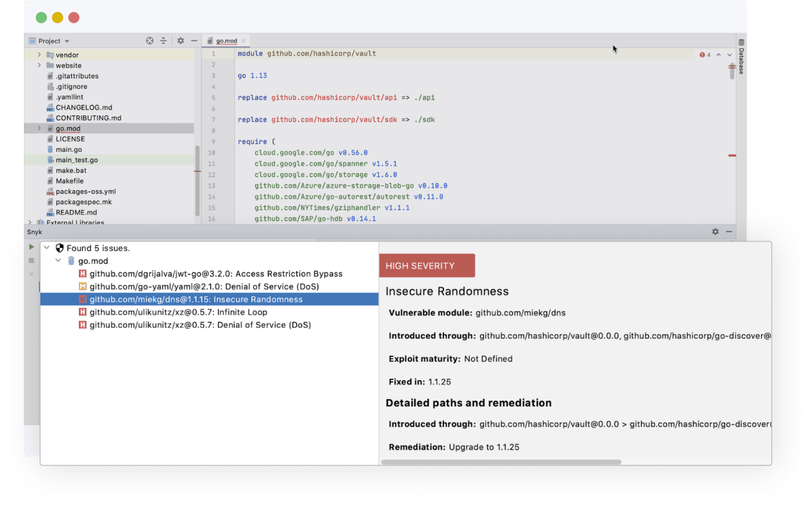Open the Project panel gear options
The height and width of the screenshot is (506, 812).
pos(180,40)
